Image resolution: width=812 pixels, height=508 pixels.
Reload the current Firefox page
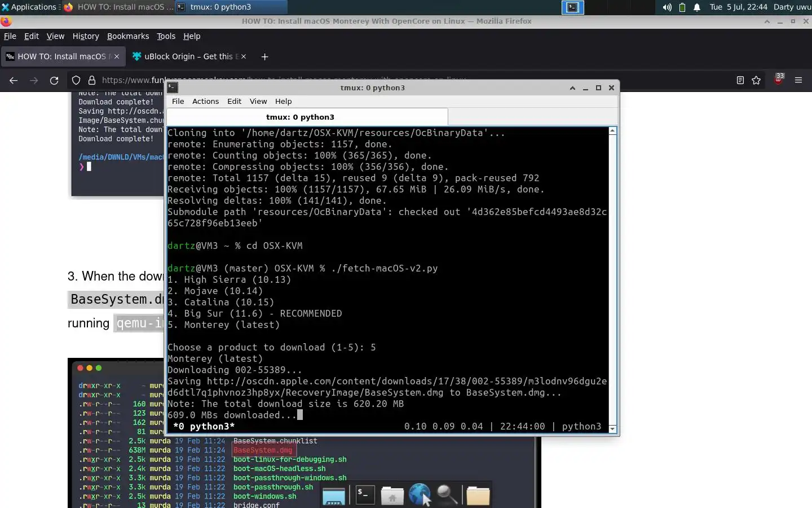pos(54,80)
